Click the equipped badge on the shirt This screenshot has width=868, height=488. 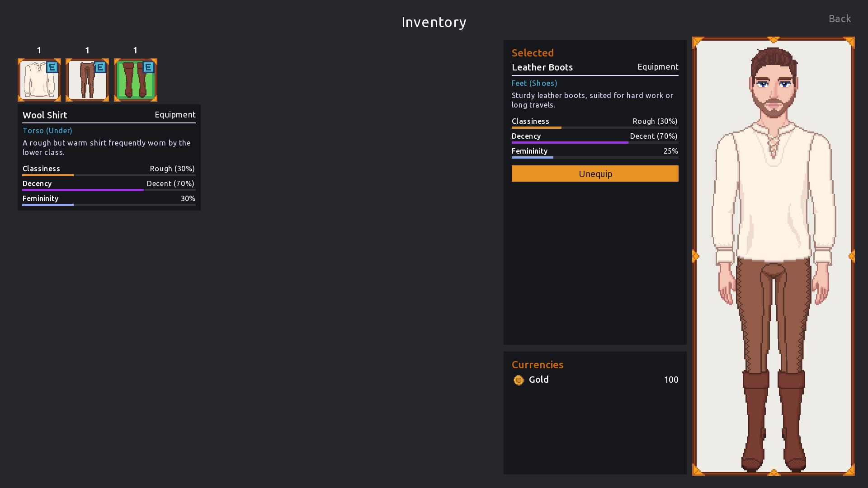pos(52,68)
